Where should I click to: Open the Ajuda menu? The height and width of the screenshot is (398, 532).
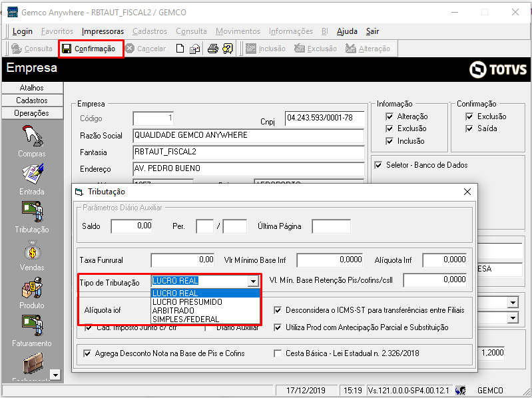tap(347, 31)
